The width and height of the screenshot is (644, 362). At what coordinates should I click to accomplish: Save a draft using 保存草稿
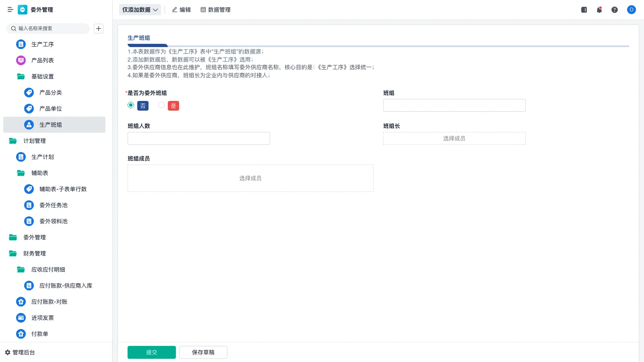[x=203, y=352]
